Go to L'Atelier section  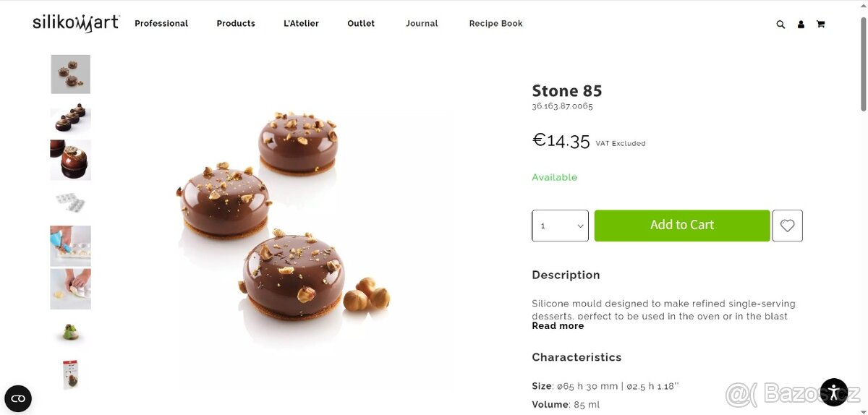point(301,24)
